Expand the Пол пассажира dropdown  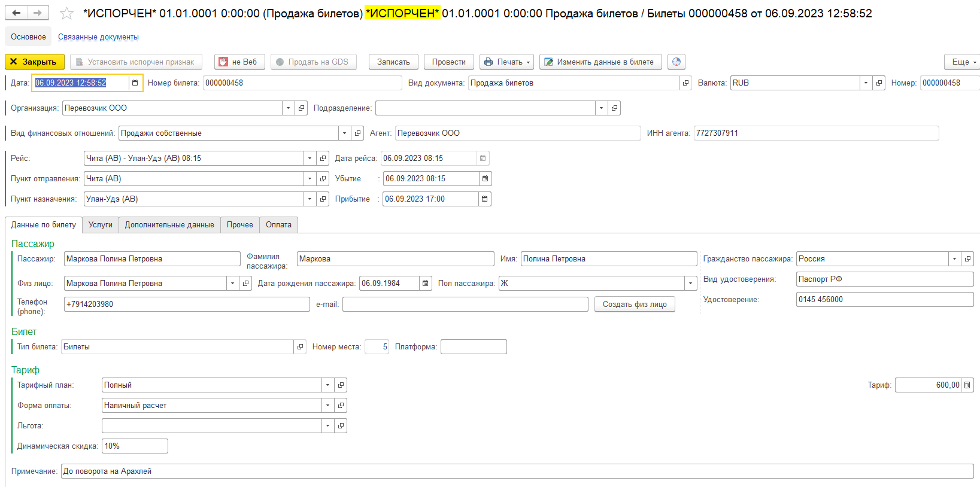pyautogui.click(x=690, y=284)
